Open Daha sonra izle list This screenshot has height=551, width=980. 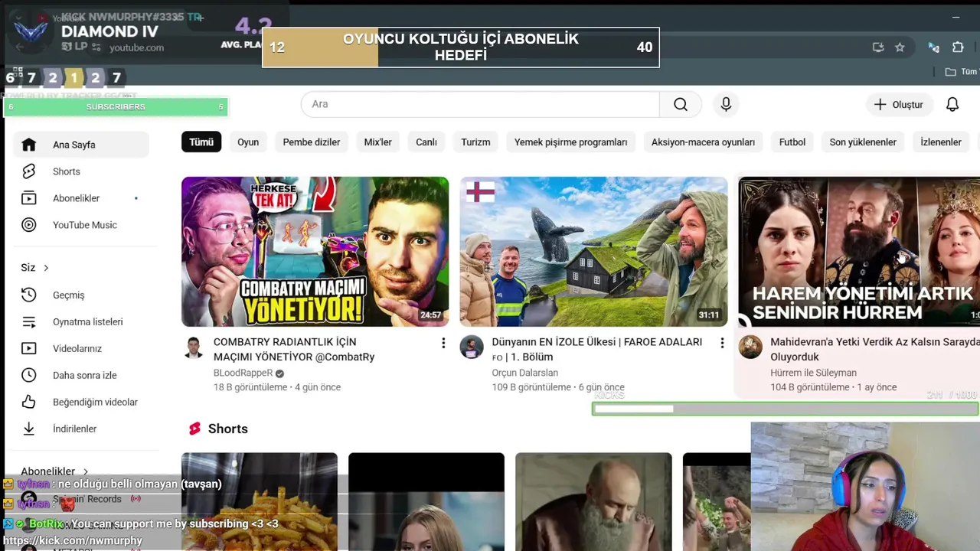coord(80,375)
